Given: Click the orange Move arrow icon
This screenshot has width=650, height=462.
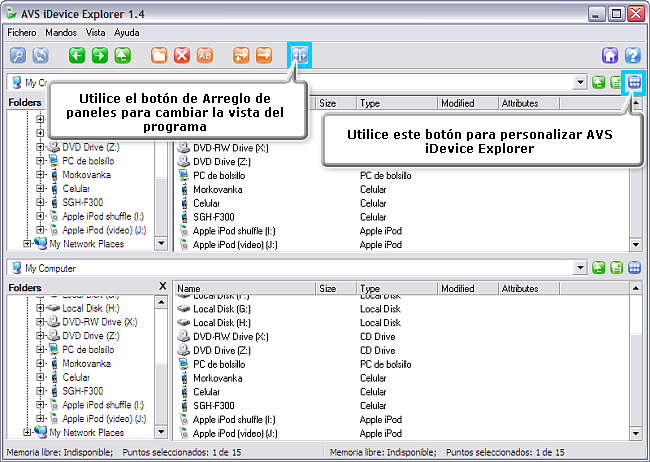Looking at the screenshot, I should coord(264,55).
